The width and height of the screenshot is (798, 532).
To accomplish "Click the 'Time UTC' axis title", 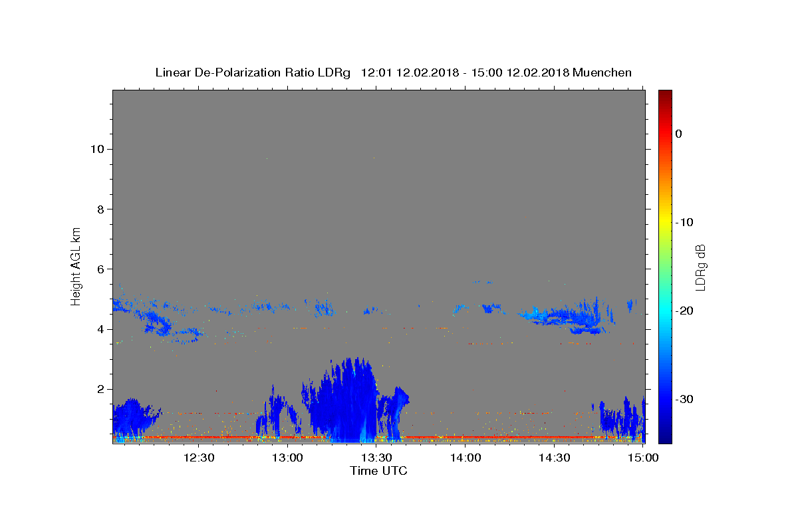I will point(378,471).
